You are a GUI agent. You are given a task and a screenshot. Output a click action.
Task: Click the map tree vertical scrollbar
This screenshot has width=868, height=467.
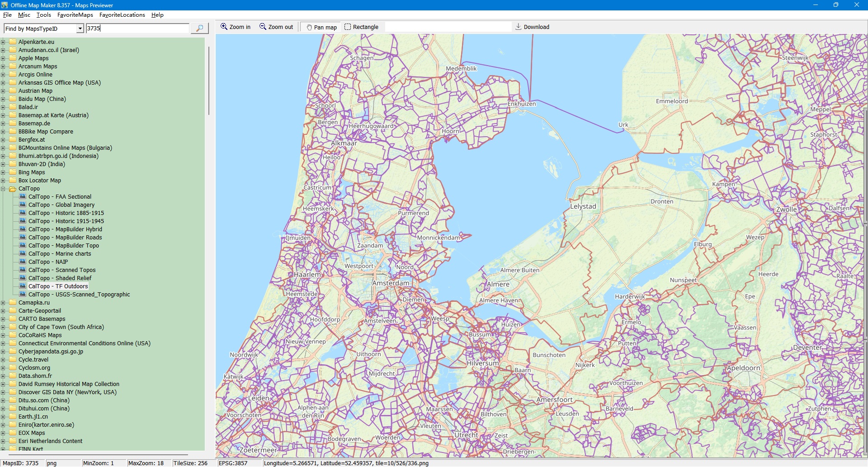(x=208, y=81)
